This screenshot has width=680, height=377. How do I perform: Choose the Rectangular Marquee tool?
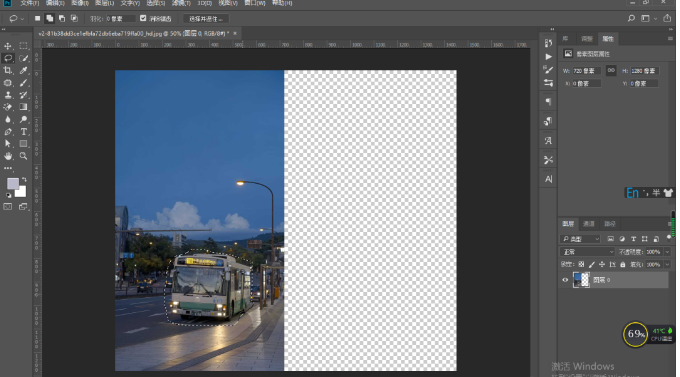click(23, 46)
